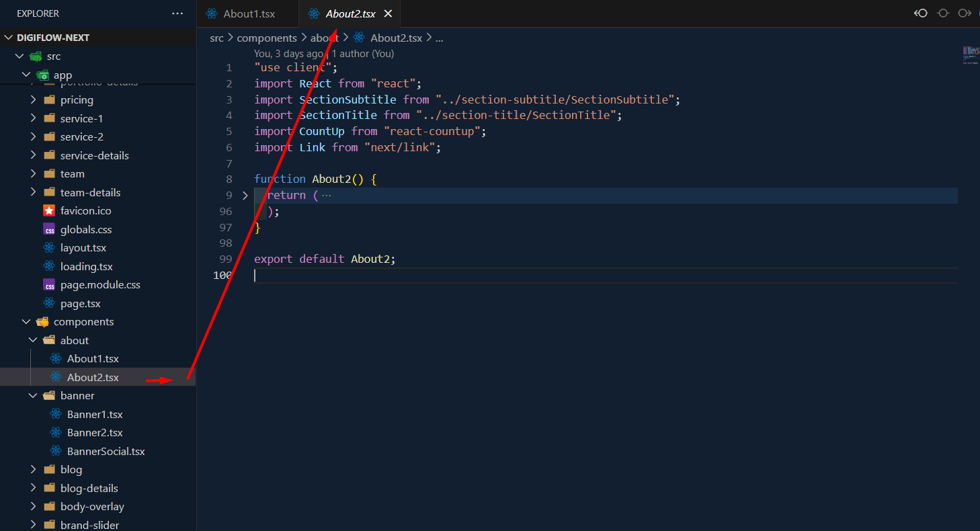
Task: Select brand-slider folder row
Action: [x=97, y=524]
